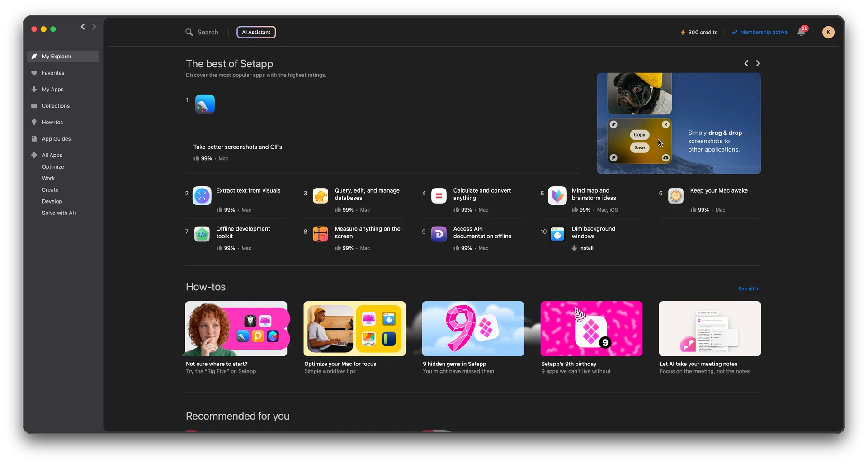Screen dimensions: 868x464
Task: Open Calculate and convert anything app icon
Action: tap(439, 196)
